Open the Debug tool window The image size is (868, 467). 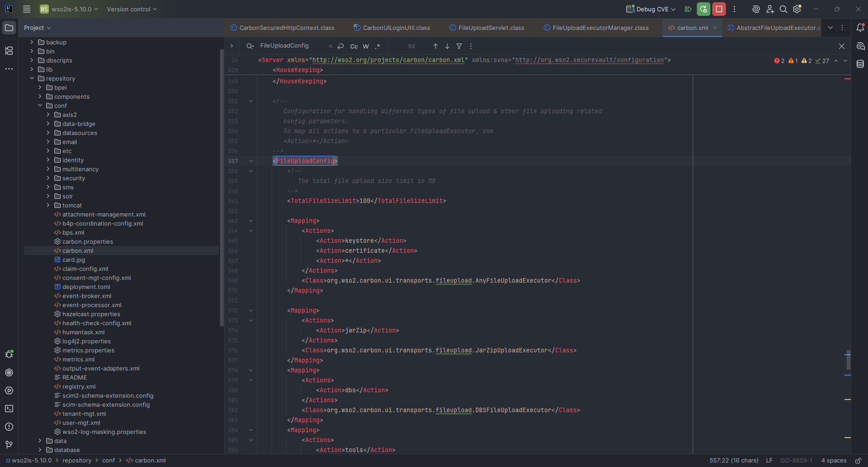9,354
